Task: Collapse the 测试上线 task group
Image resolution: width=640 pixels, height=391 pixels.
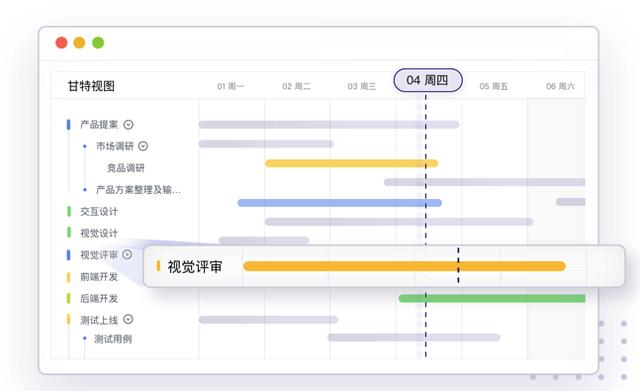Action: coord(128,319)
